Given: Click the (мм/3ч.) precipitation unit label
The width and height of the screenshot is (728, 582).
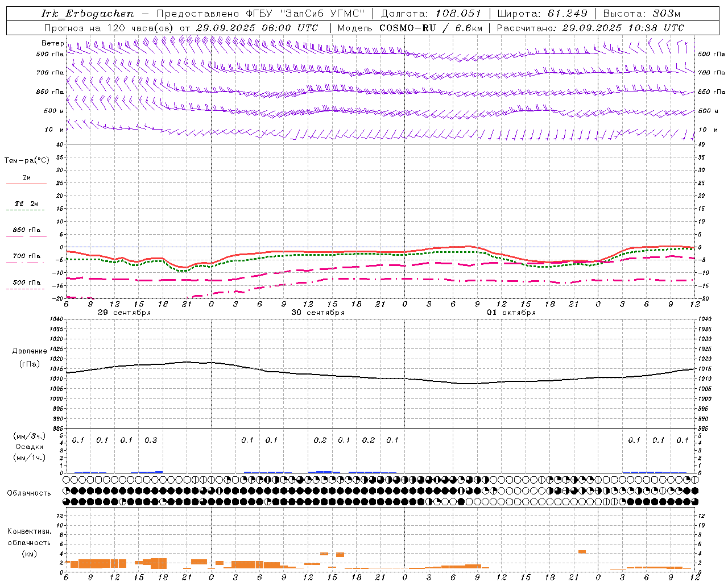Looking at the screenshot, I should [29, 436].
